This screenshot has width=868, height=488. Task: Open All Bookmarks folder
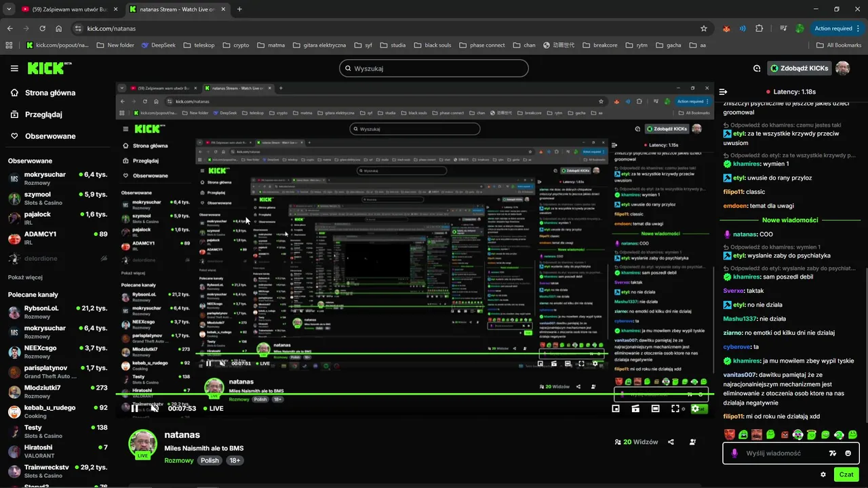[x=838, y=45]
